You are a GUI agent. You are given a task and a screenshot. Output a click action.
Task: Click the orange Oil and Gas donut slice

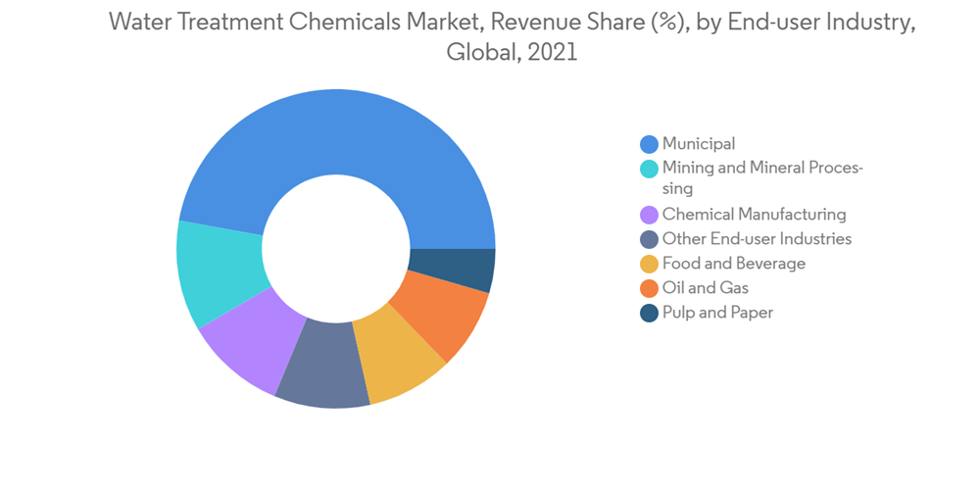(441, 314)
